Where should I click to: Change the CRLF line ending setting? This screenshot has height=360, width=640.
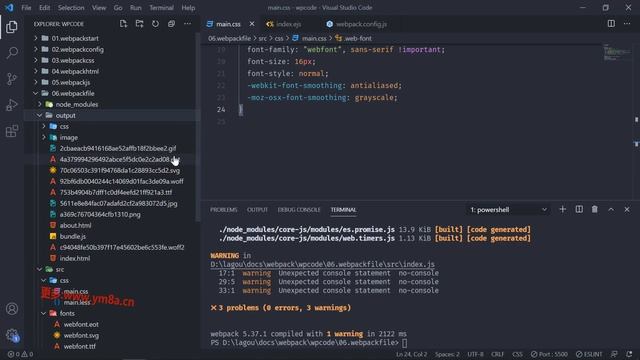[x=497, y=354]
